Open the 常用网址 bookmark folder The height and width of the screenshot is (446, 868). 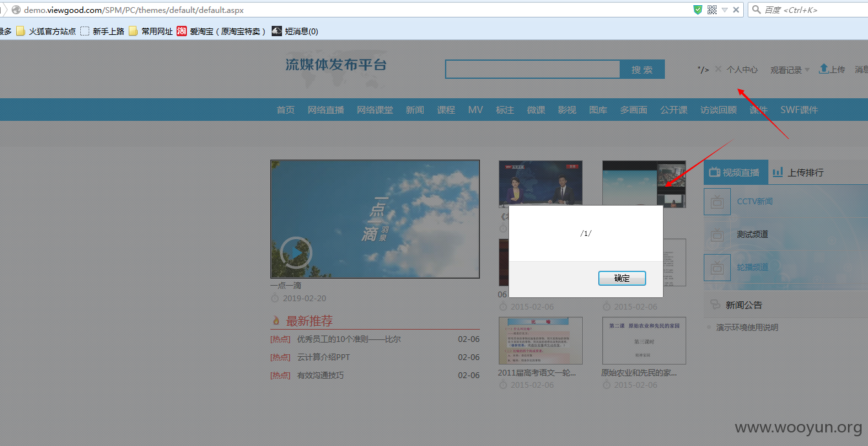tap(151, 31)
